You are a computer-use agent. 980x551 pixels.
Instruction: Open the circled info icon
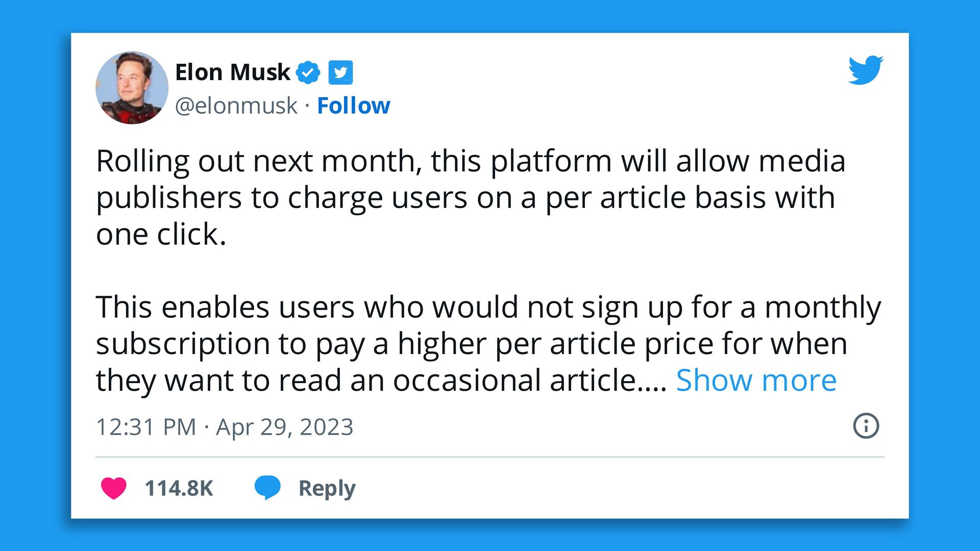(866, 425)
